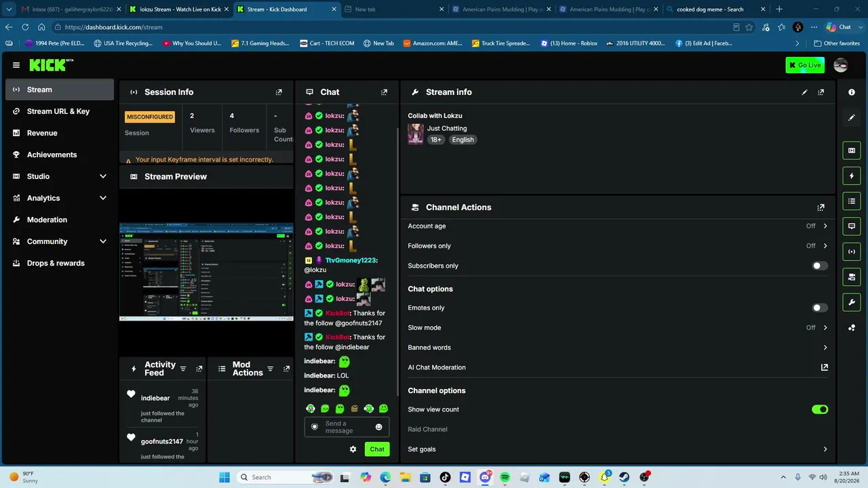The height and width of the screenshot is (488, 868).
Task: Open Revenue page in sidebar
Action: 60,133
